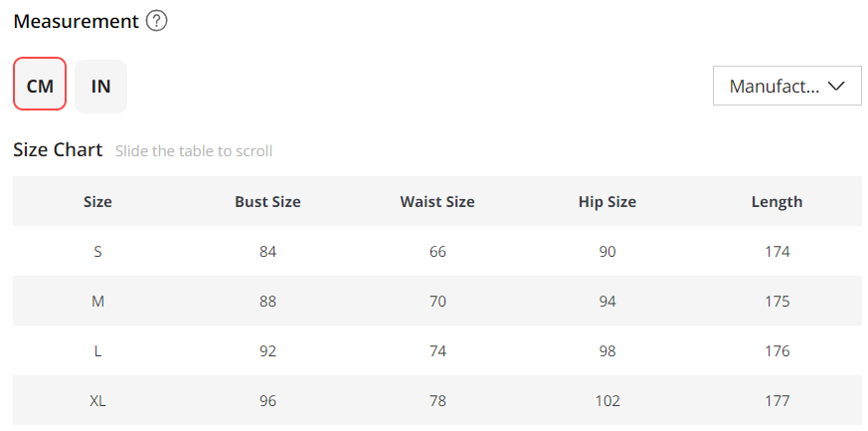Select the L size row
The width and height of the screenshot is (868, 431).
(x=97, y=351)
